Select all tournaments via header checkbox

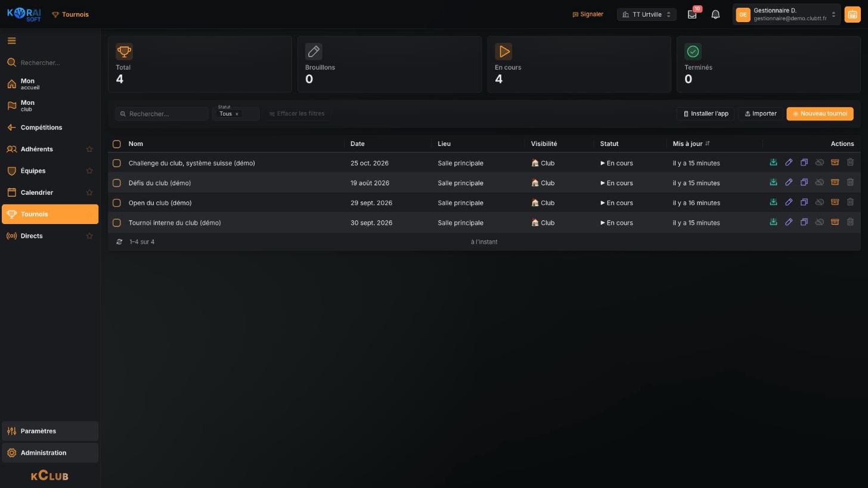pos(117,144)
